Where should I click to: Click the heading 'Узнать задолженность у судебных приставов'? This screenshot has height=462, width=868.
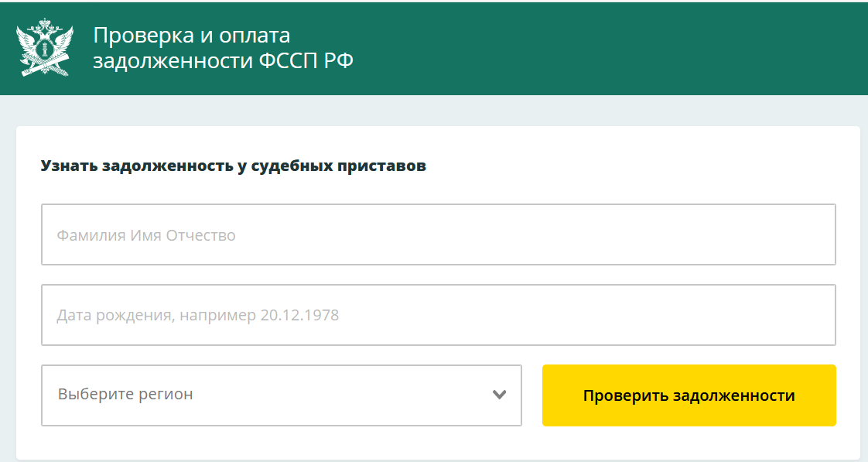[x=233, y=166]
